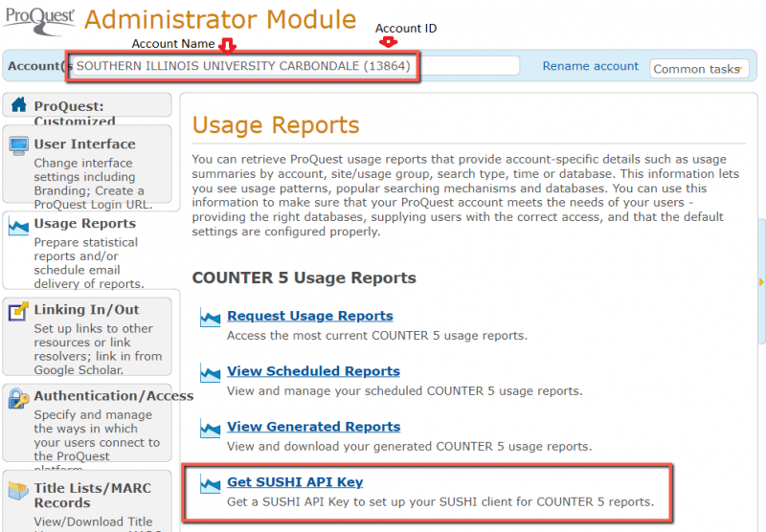Click the chart icon next to View Generated Reports
Viewport: 766px width, 532px height.
coord(211,428)
